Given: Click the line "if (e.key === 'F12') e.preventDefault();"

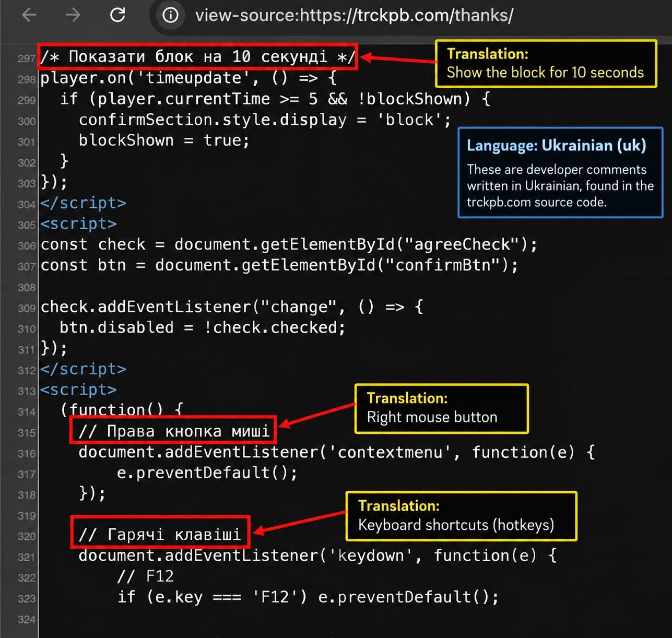Looking at the screenshot, I should [x=308, y=597].
